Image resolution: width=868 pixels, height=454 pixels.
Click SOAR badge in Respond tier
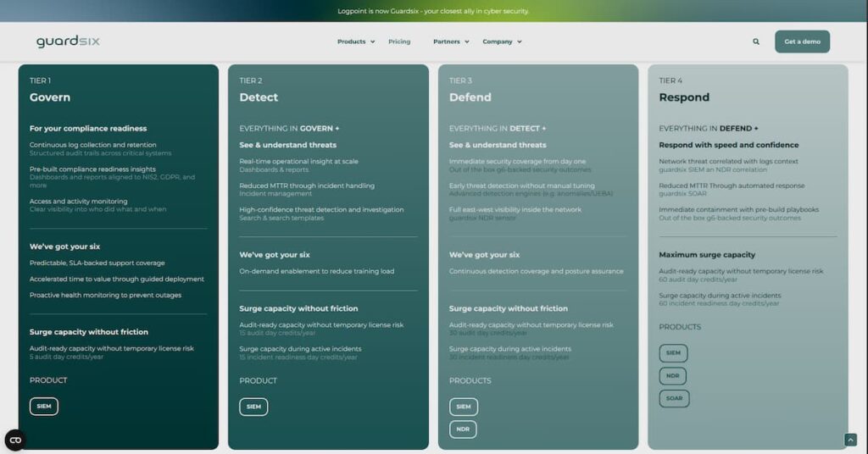tap(674, 399)
